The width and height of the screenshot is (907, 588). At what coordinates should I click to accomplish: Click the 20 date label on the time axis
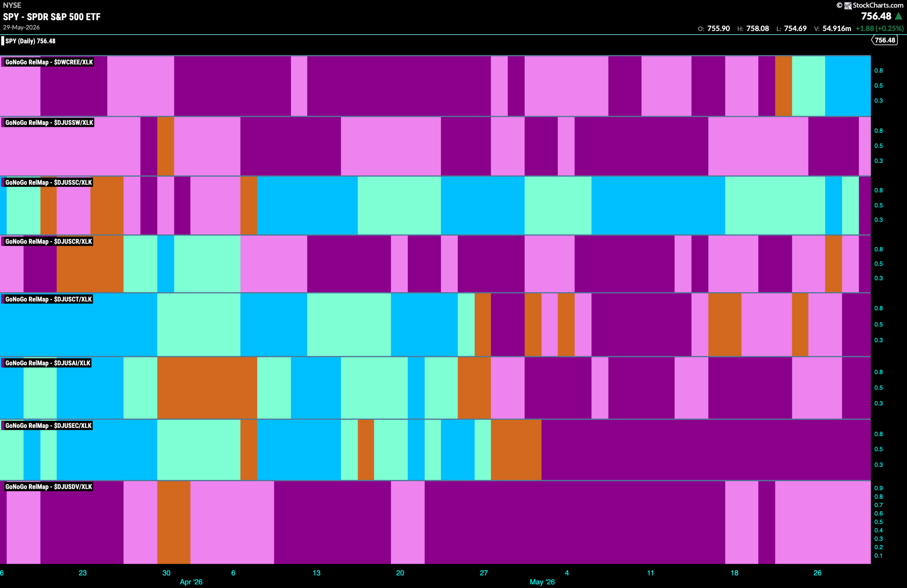pos(400,573)
